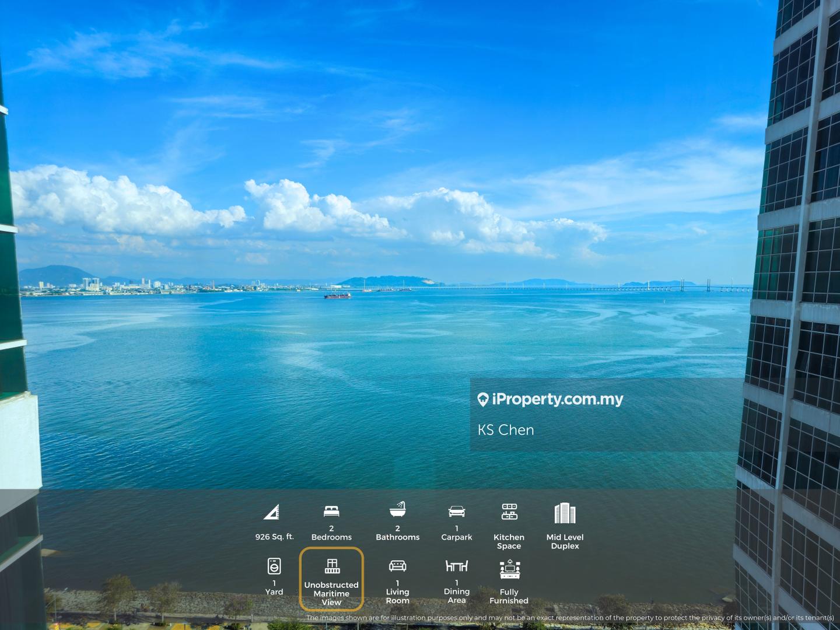The width and height of the screenshot is (840, 630).
Task: Select the Fully Furnished icon
Action: 509,569
